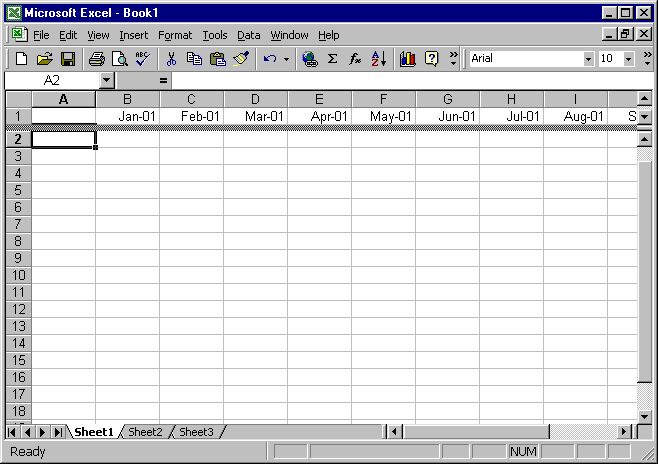Jump to the first sheet tab
The width and height of the screenshot is (658, 464).
(x=12, y=432)
